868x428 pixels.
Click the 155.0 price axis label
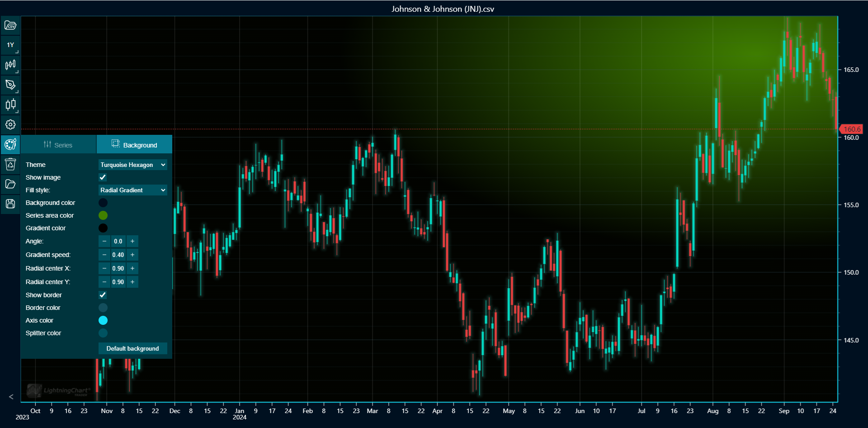point(851,205)
